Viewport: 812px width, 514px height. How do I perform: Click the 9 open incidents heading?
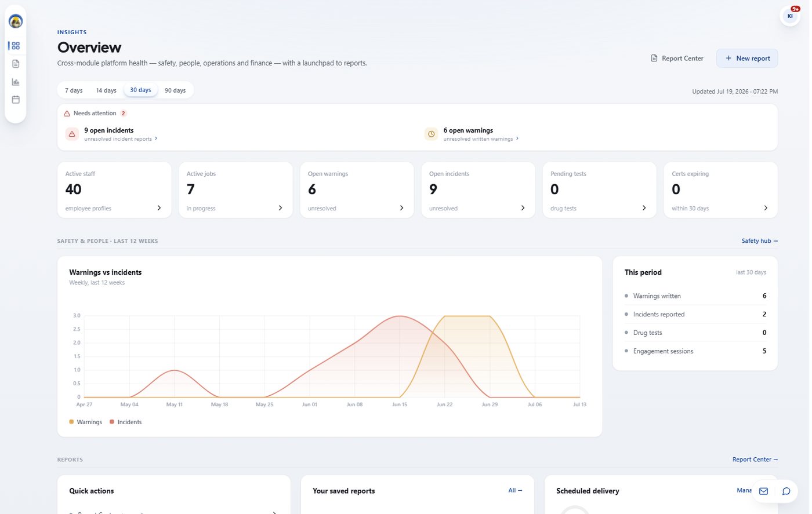pos(109,130)
